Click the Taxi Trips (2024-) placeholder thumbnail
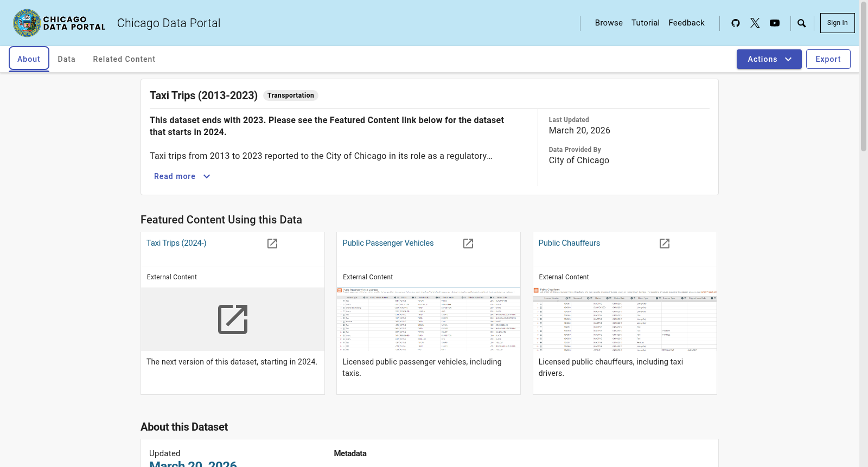 pos(233,319)
